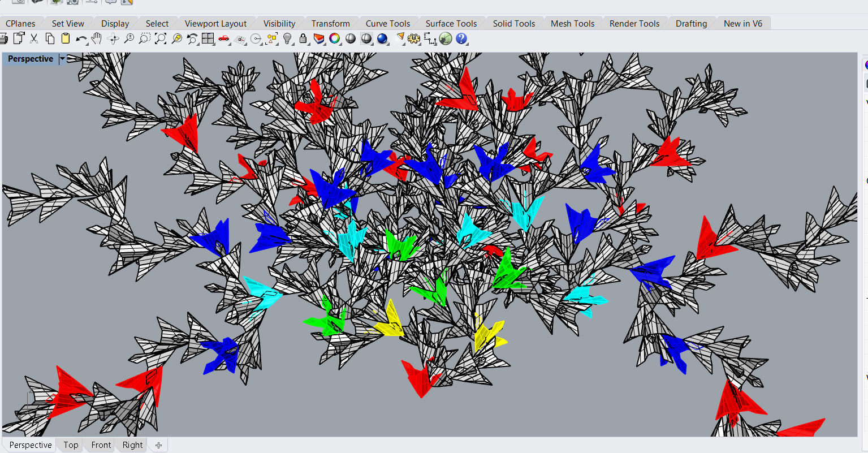This screenshot has width=868, height=453.
Task: Expand the Perspective viewport dropdown arrow
Action: pos(63,59)
